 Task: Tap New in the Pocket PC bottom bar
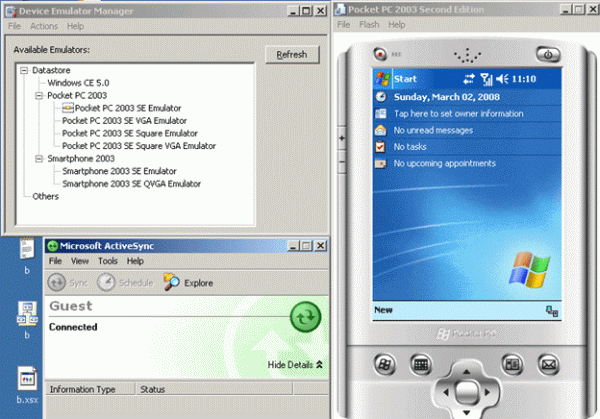383,310
